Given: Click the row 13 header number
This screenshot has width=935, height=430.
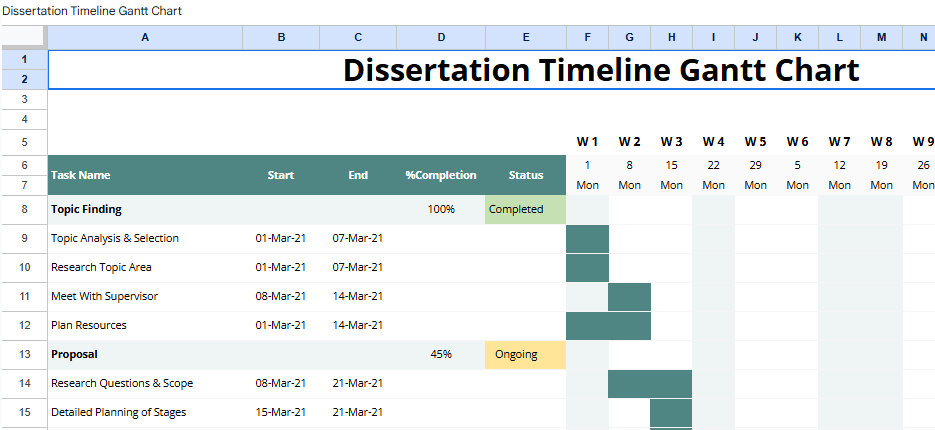Looking at the screenshot, I should click(24, 355).
